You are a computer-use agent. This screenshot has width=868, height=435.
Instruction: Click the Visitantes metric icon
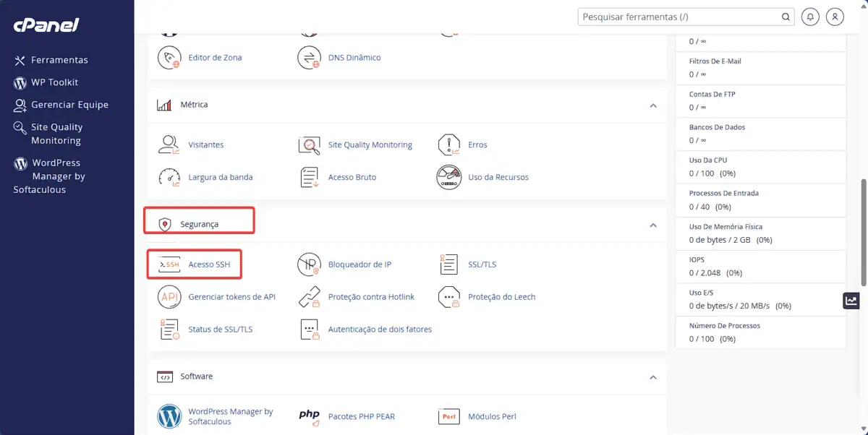click(169, 145)
